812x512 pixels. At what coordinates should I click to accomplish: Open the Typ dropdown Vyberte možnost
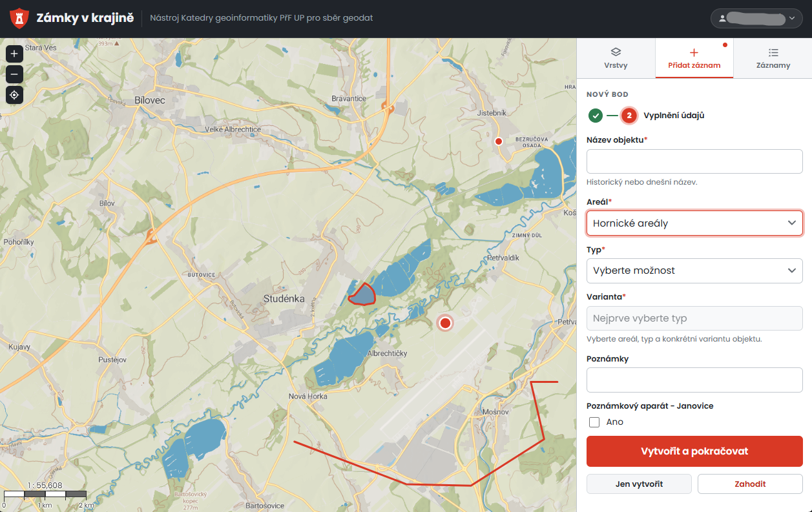[694, 271]
